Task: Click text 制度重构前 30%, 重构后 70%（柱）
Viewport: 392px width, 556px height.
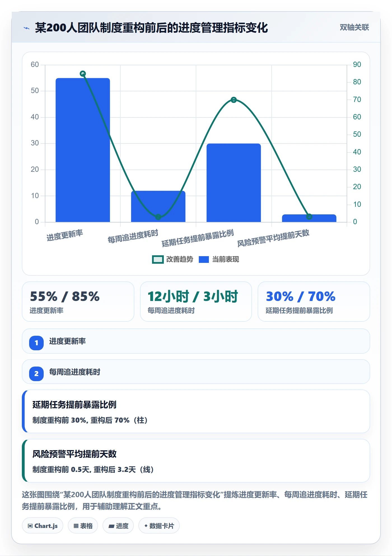Action: click(90, 420)
